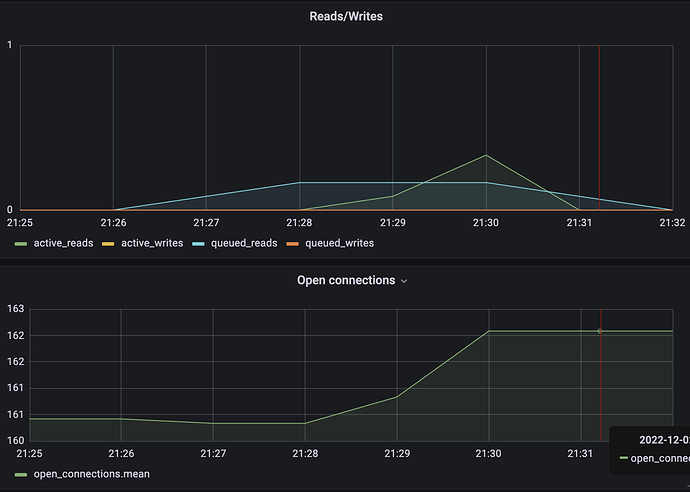Click the highlighted data point on Open connections
The width and height of the screenshot is (690, 492).
(600, 331)
